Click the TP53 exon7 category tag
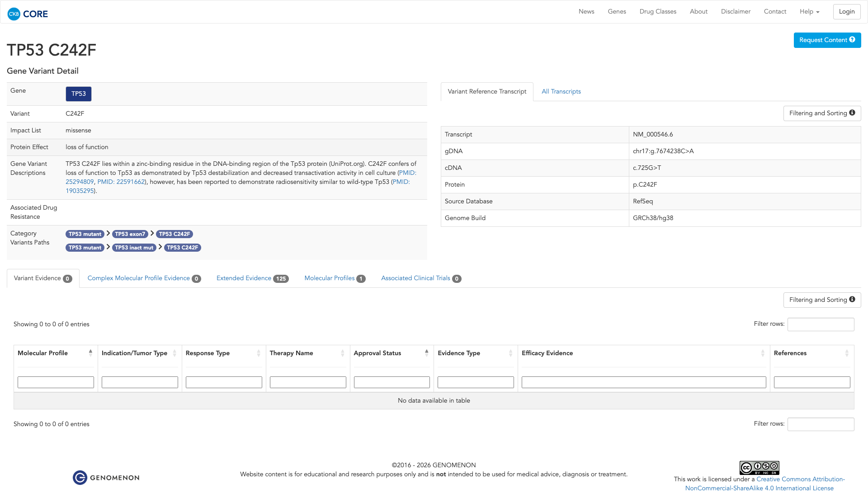 point(130,234)
